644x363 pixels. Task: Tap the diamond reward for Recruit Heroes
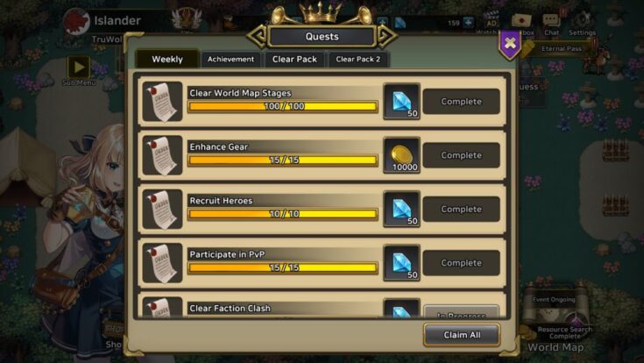(401, 210)
